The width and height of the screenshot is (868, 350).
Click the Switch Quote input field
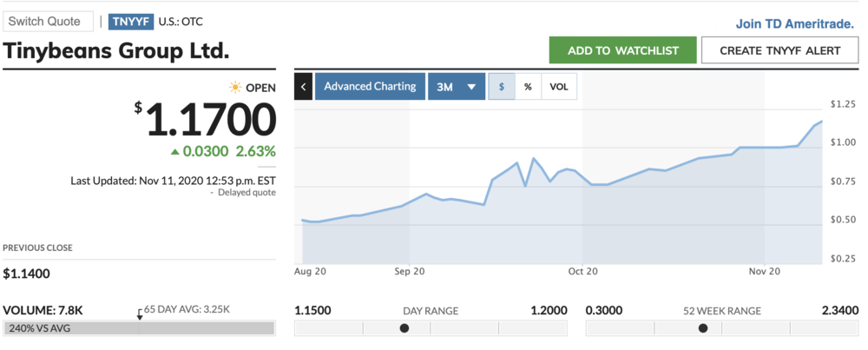pyautogui.click(x=48, y=22)
